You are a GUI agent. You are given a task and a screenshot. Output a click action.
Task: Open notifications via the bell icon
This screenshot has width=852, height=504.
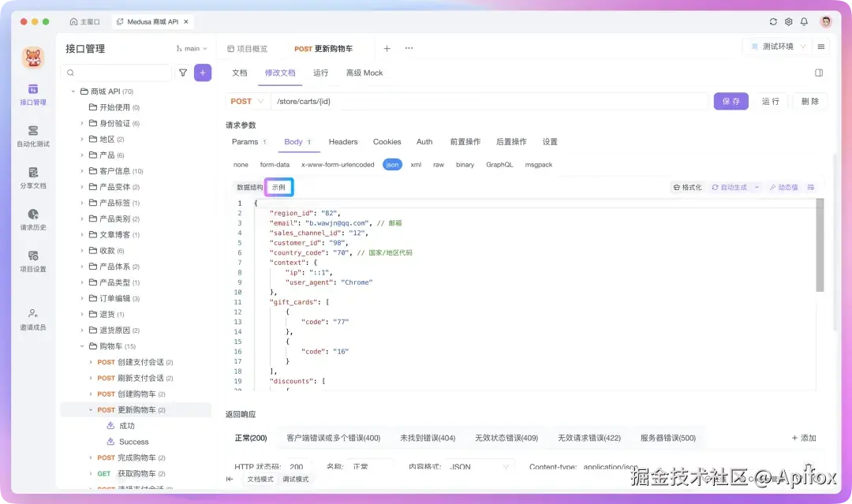coord(804,22)
